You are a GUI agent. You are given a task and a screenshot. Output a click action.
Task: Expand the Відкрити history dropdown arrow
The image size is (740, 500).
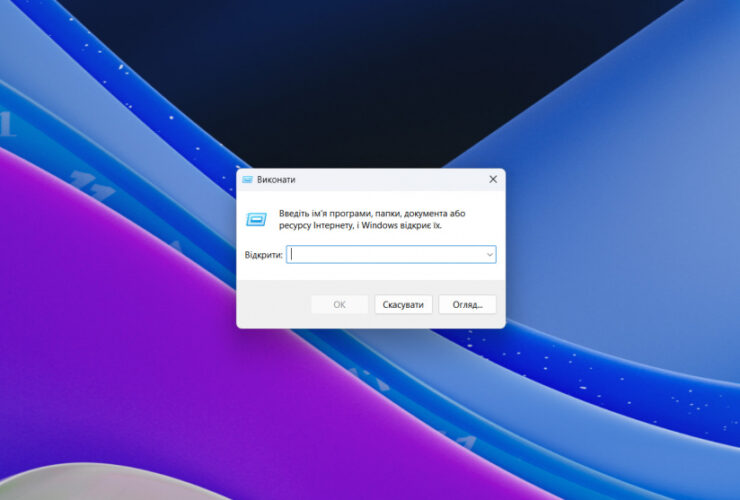(x=489, y=255)
